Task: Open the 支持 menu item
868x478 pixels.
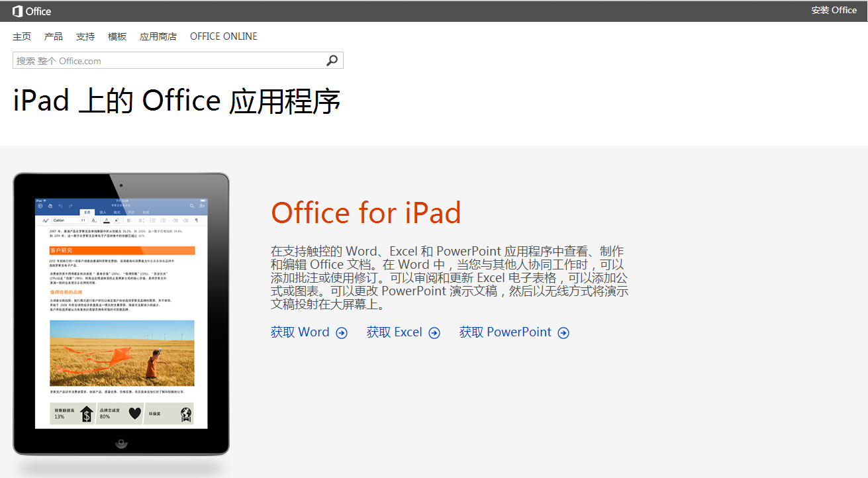Action: [85, 36]
